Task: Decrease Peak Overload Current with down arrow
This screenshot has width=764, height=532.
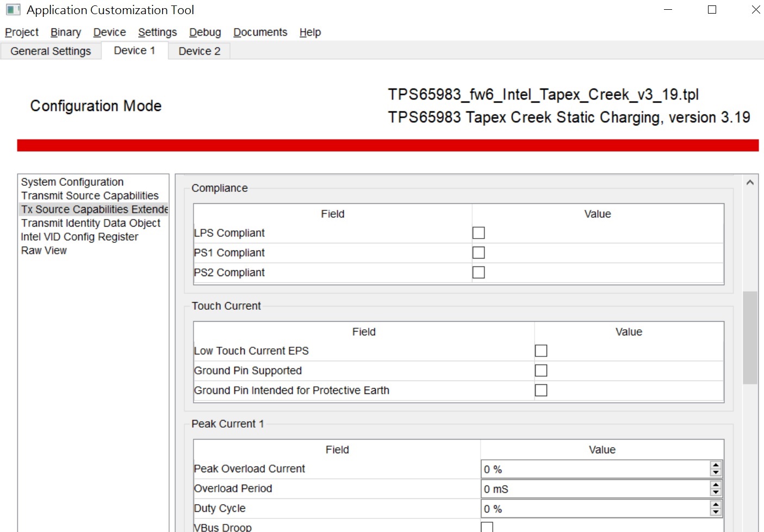Action: tap(716, 473)
